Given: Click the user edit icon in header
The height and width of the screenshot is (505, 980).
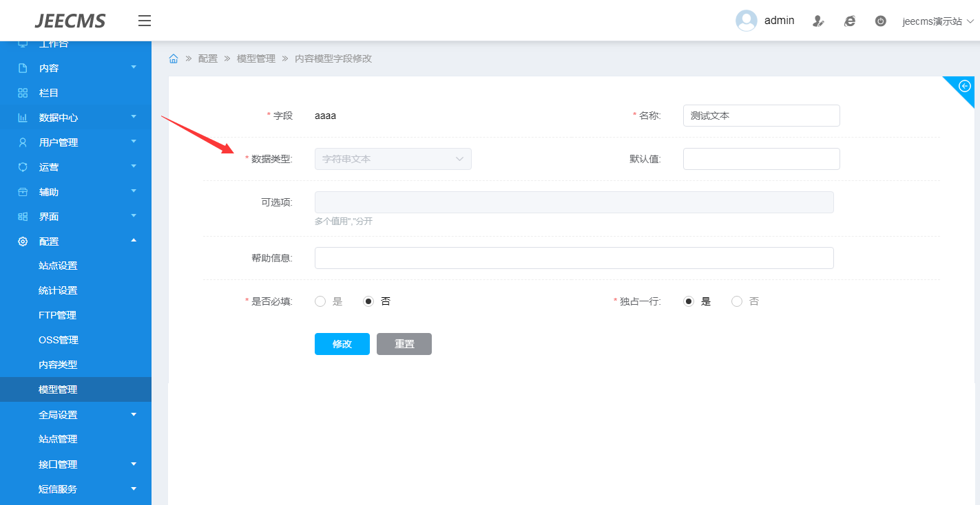Looking at the screenshot, I should tap(818, 21).
